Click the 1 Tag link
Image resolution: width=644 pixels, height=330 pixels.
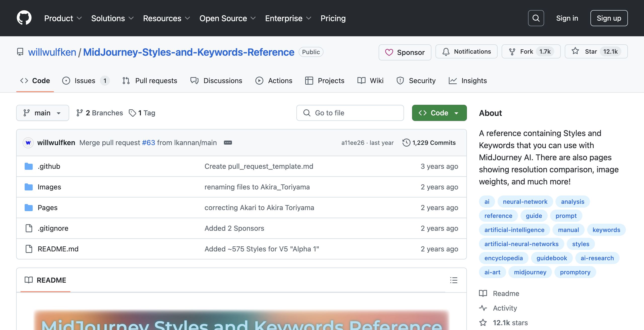click(142, 113)
